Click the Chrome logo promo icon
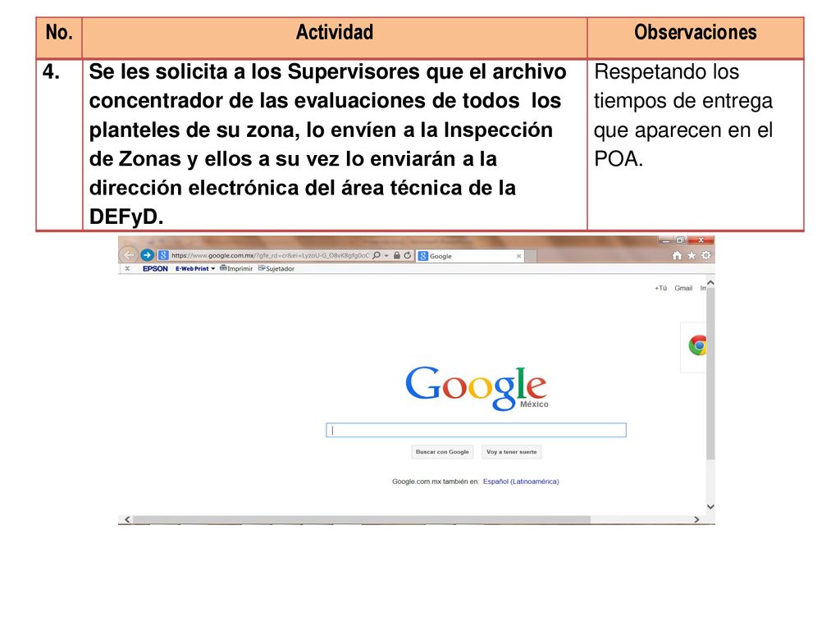 (697, 345)
